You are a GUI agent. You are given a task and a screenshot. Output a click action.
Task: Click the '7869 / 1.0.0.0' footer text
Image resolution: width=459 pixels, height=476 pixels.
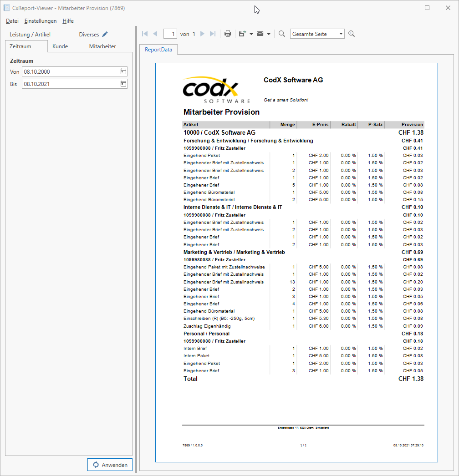[193, 446]
